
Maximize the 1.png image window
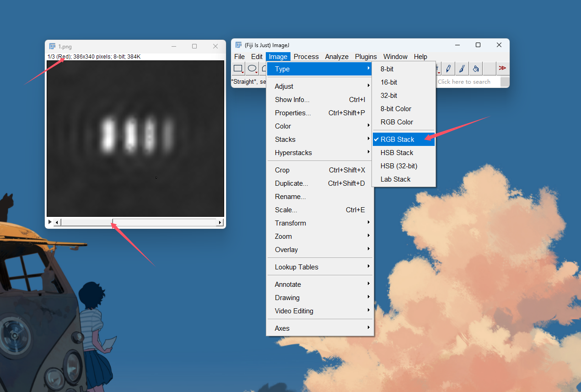[194, 46]
